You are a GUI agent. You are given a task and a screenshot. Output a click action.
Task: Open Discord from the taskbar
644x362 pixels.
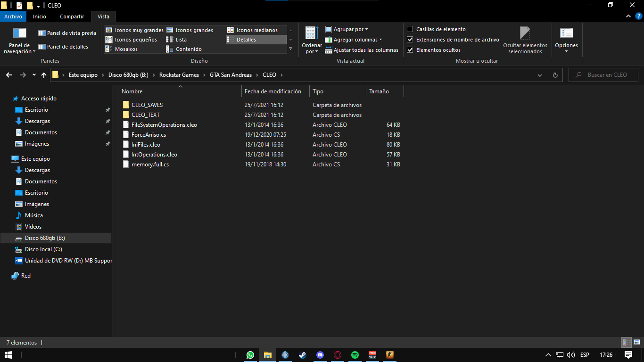(320, 355)
